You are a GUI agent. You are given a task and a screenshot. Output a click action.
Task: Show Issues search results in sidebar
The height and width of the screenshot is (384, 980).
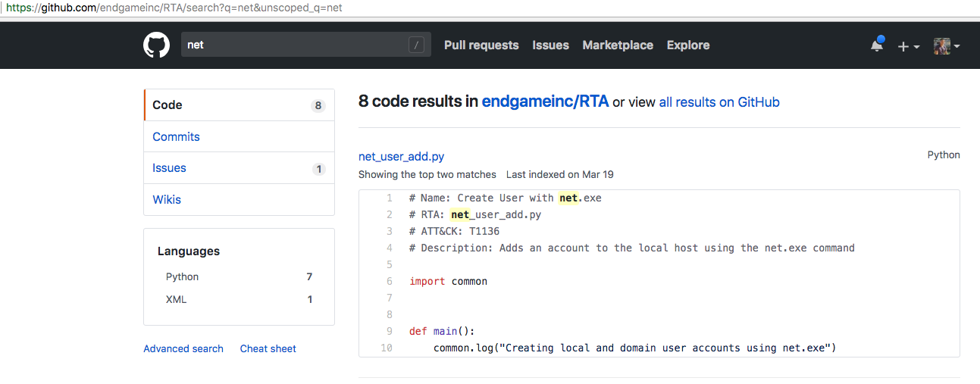click(x=169, y=168)
